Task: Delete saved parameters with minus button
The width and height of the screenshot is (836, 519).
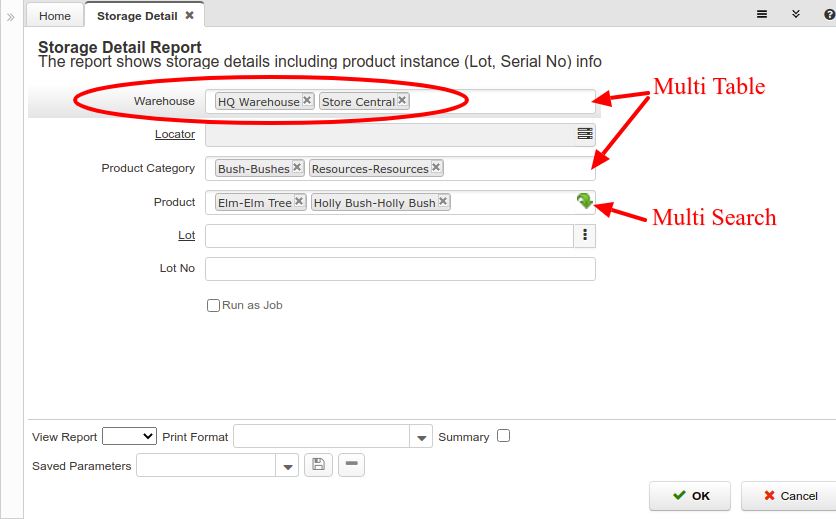Action: [351, 465]
